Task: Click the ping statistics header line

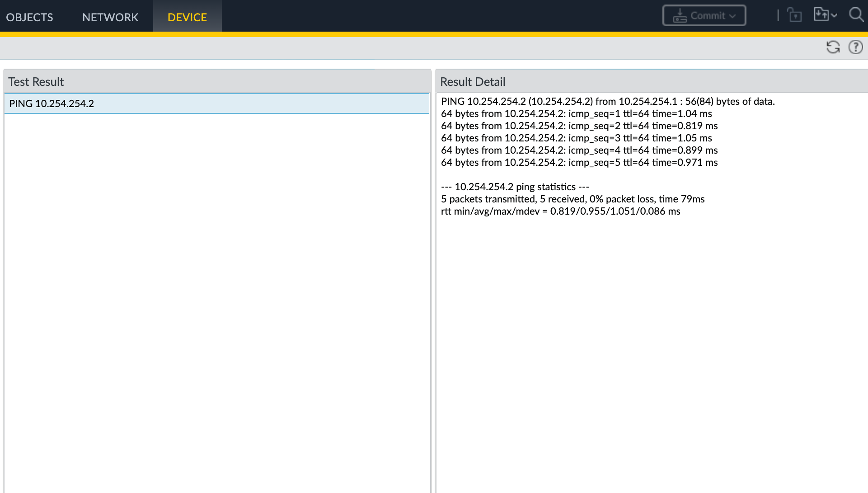Action: (515, 187)
